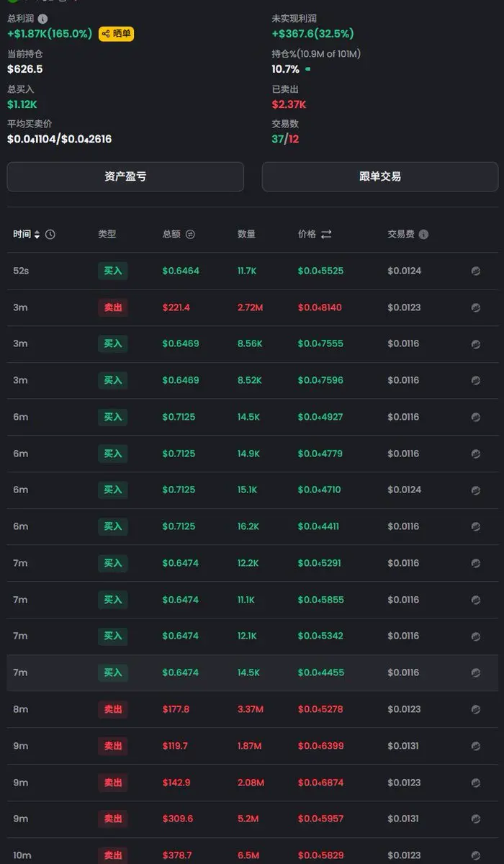Click the 数量 column header
Viewport: 504px width, 864px height.
click(246, 235)
